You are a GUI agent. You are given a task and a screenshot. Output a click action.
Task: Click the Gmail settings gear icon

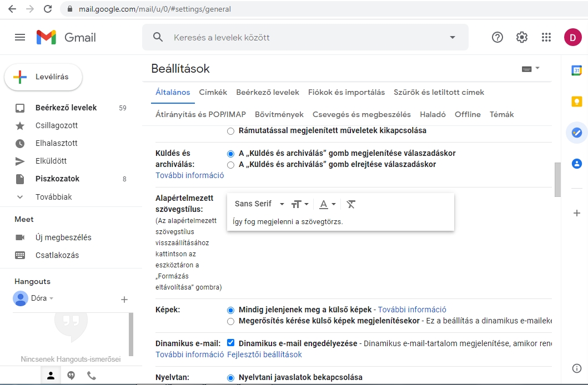click(521, 37)
